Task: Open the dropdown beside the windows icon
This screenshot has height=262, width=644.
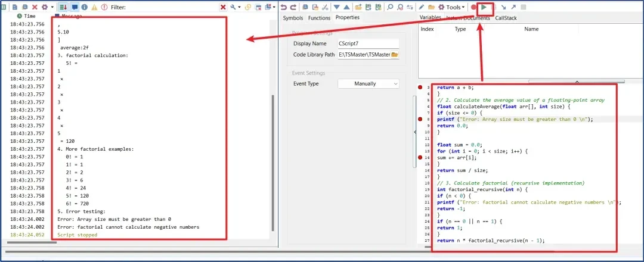Action: [x=274, y=7]
